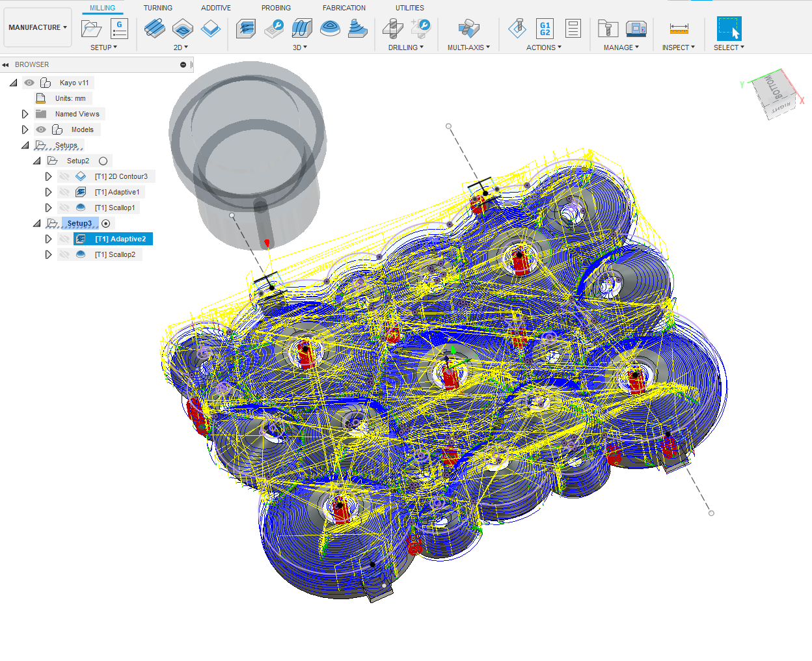
Task: Open Post Process G1 G2 icon
Action: pos(545,29)
